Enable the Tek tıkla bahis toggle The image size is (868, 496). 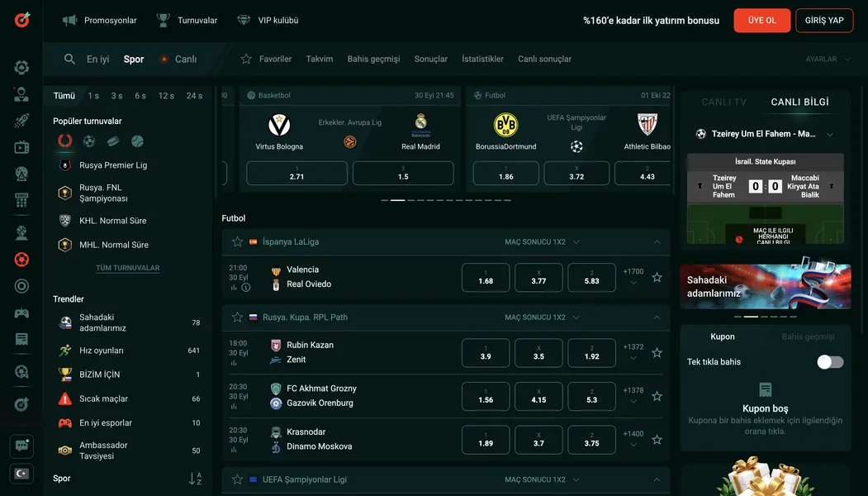830,362
